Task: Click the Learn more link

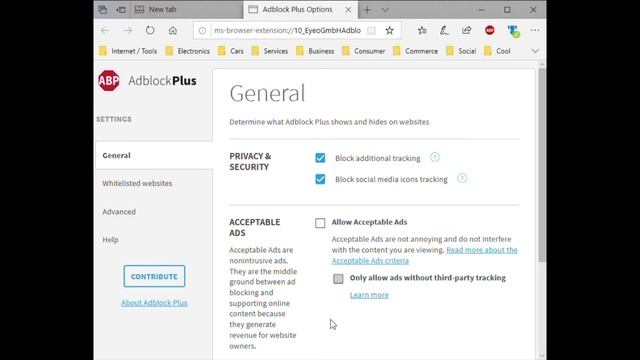Action: tap(369, 295)
